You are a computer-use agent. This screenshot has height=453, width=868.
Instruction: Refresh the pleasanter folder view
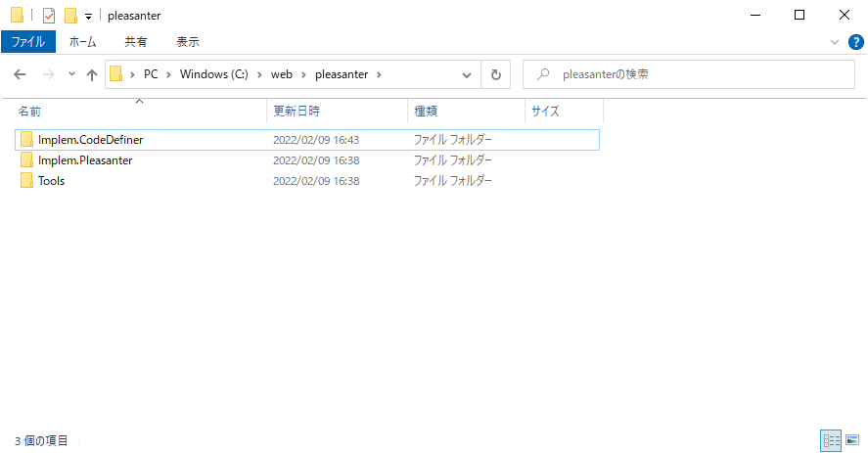pos(496,74)
